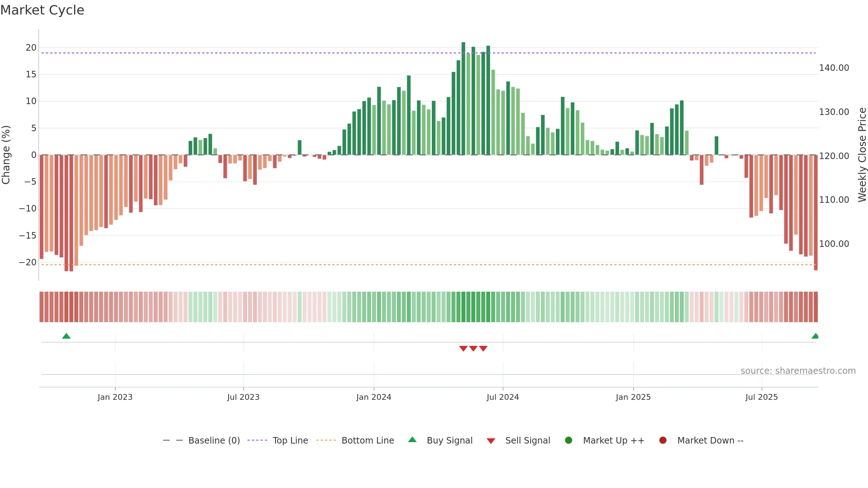Click the middle red sell signal triangle
The height and width of the screenshot is (488, 868).
point(473,348)
